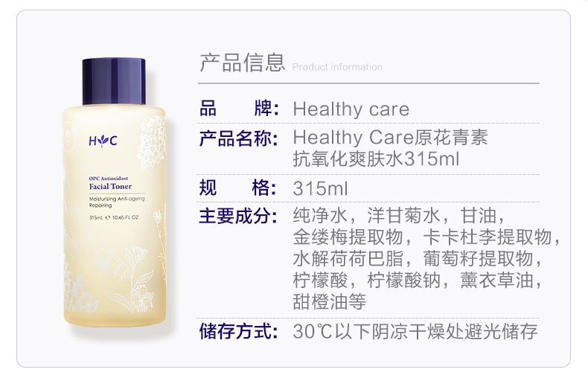Click the Healthy care brand value

pyautogui.click(x=351, y=109)
